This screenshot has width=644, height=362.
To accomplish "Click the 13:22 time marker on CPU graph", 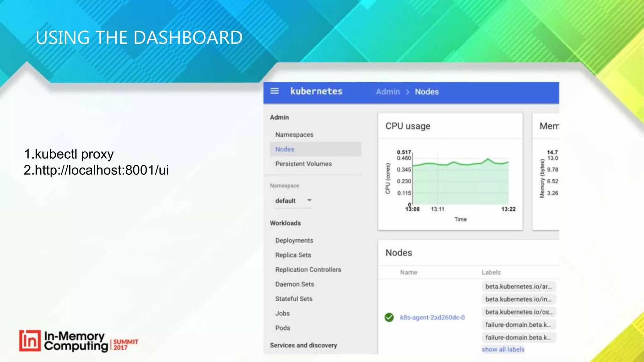I will click(x=508, y=209).
